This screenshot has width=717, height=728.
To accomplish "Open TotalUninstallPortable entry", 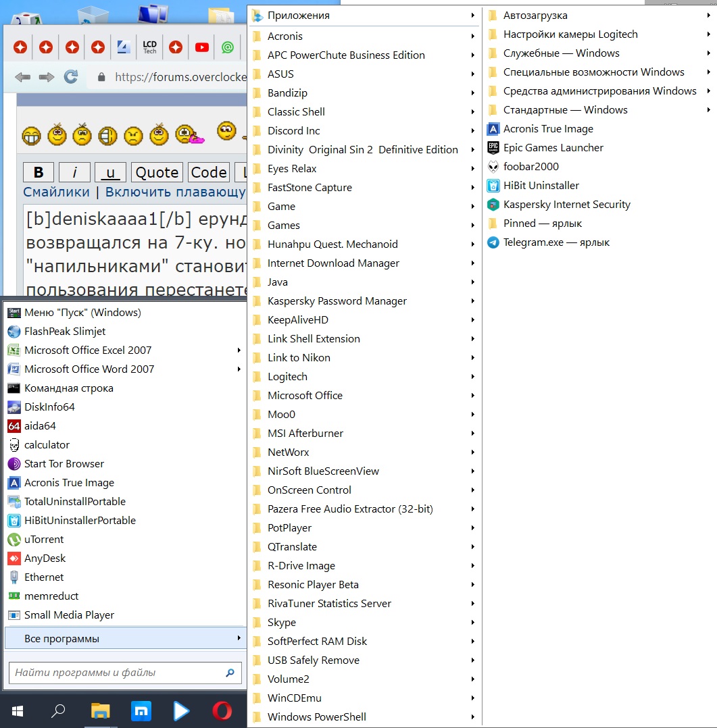I will click(x=126, y=501).
